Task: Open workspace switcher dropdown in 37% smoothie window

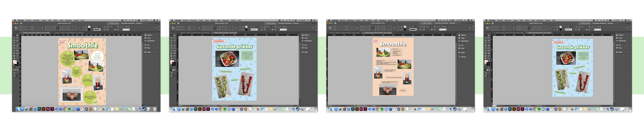Action: point(445,23)
